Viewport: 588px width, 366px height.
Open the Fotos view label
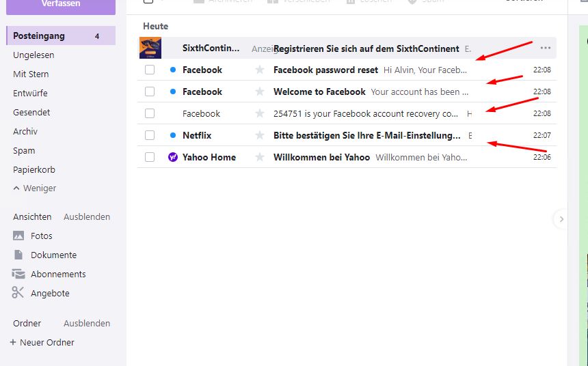click(41, 236)
